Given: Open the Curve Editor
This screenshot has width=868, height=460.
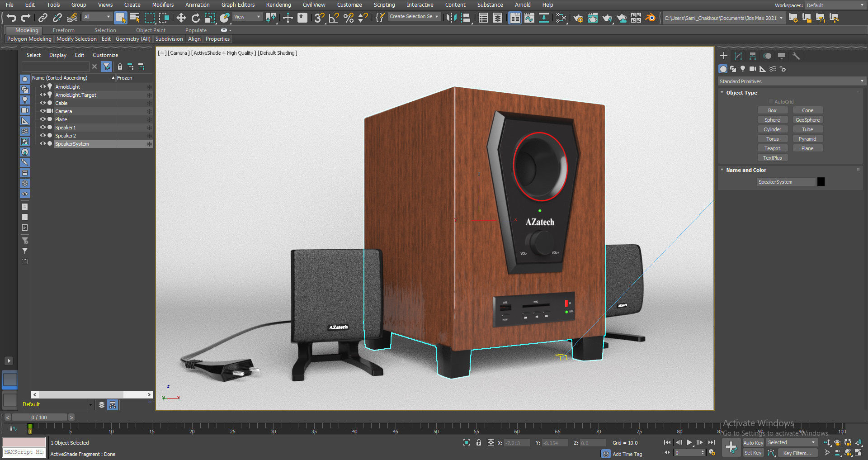Looking at the screenshot, I should (529, 18).
